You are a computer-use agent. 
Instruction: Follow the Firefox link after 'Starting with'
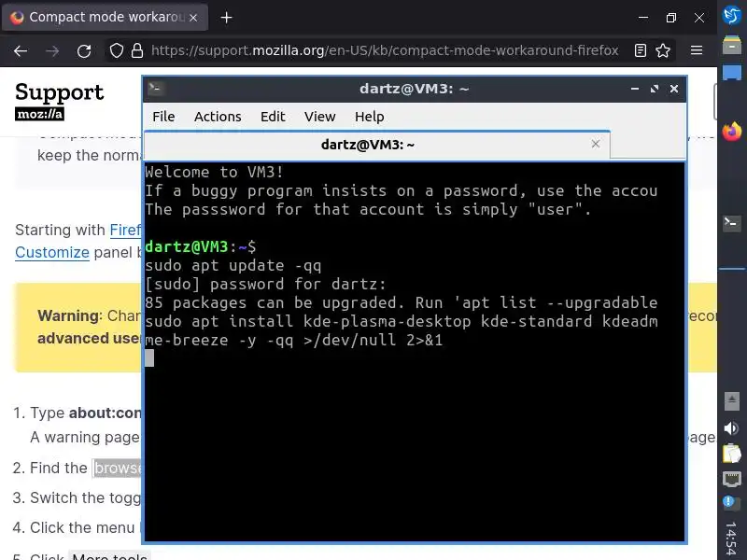point(126,230)
